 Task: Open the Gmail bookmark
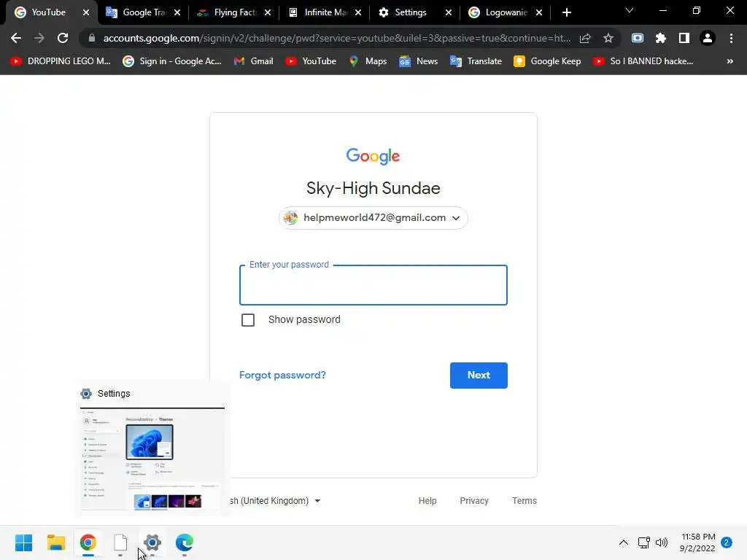tap(253, 61)
